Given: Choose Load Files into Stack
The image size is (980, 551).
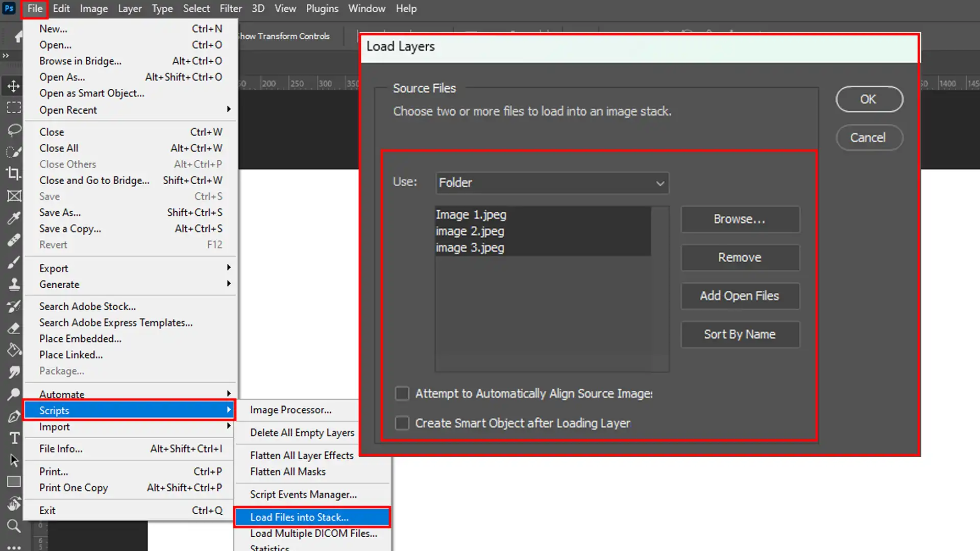Looking at the screenshot, I should coord(312,517).
